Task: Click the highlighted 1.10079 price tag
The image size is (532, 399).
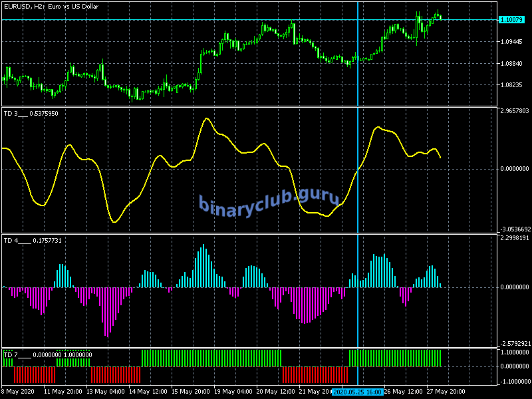Action: (513, 20)
